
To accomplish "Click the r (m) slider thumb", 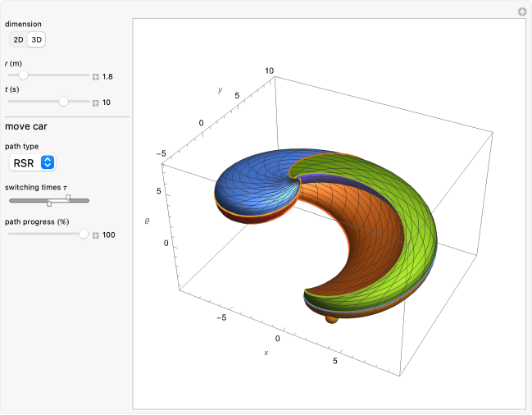I will pos(23,75).
